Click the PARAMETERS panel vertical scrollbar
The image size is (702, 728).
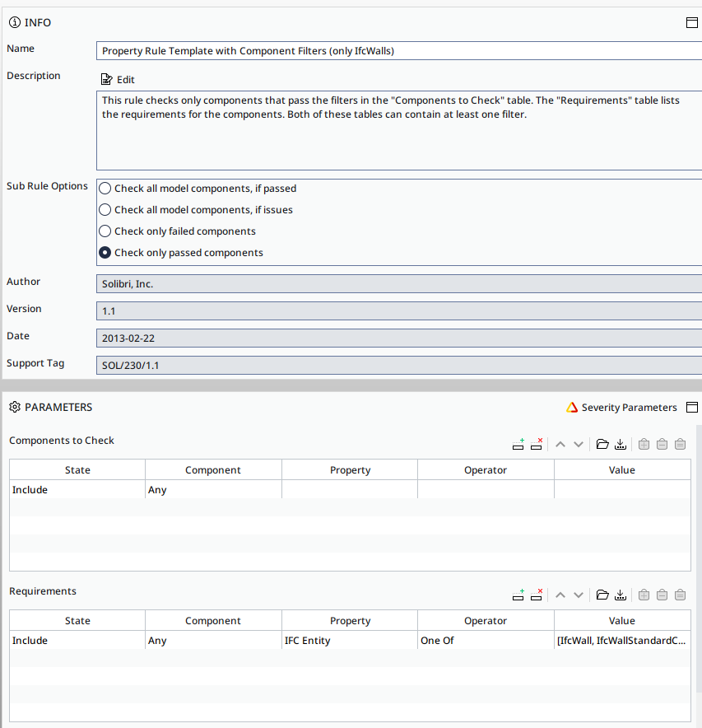tap(699, 558)
